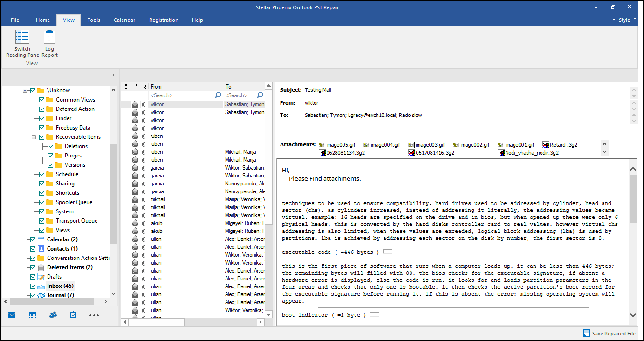Click folder tree scroll down arrow
The width and height of the screenshot is (644, 341).
(x=113, y=294)
